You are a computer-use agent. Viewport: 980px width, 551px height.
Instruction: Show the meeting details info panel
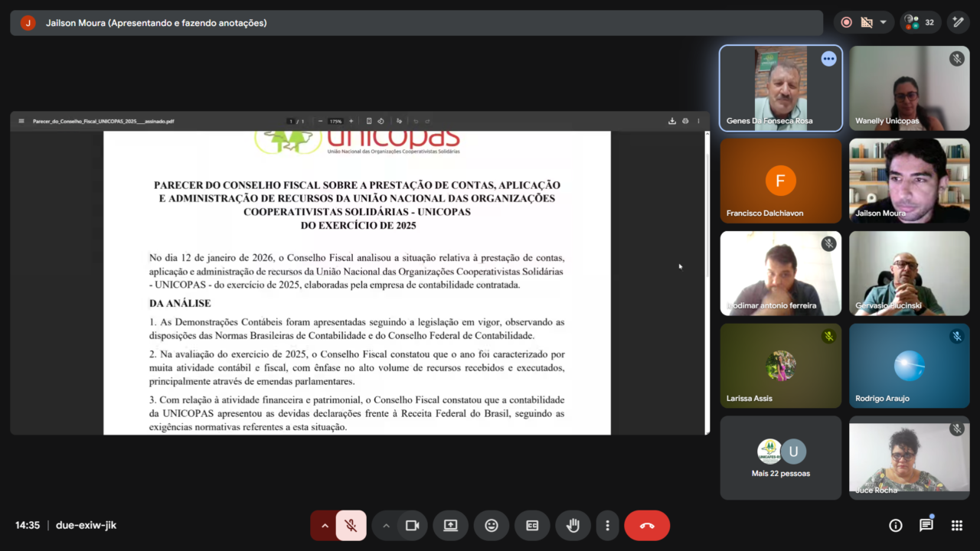coord(895,526)
